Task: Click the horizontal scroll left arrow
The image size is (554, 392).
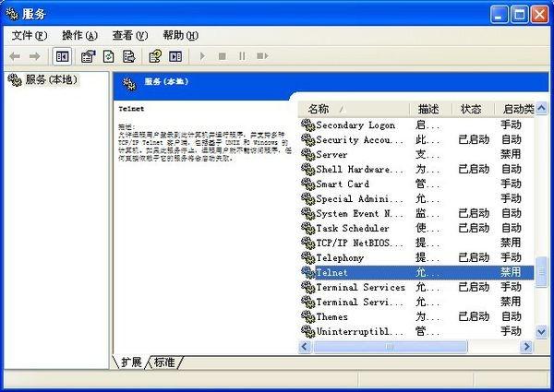Action: point(306,347)
